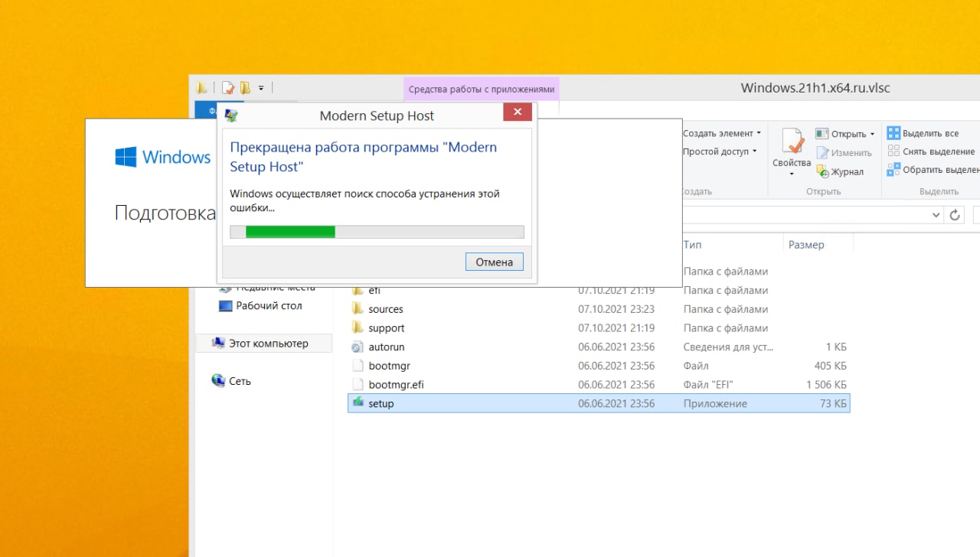Close the Modern Setup Host dialog
Viewport: 980px width, 557px height.
518,112
